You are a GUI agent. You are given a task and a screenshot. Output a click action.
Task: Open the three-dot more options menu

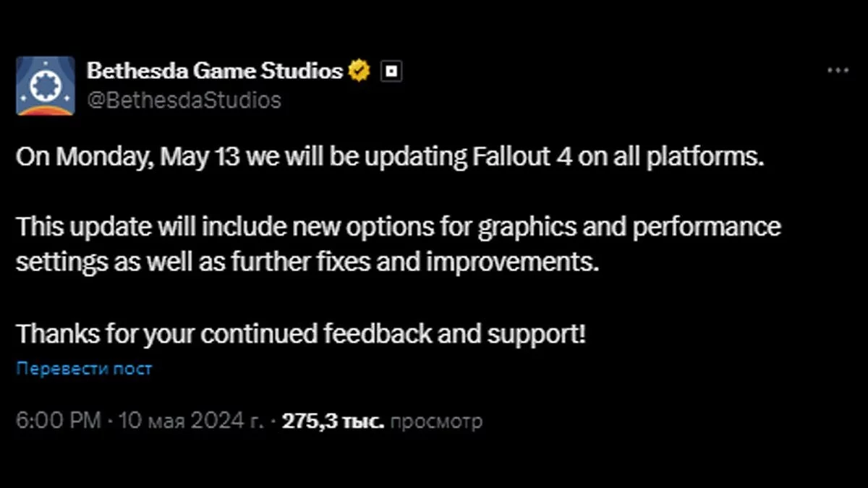(838, 71)
